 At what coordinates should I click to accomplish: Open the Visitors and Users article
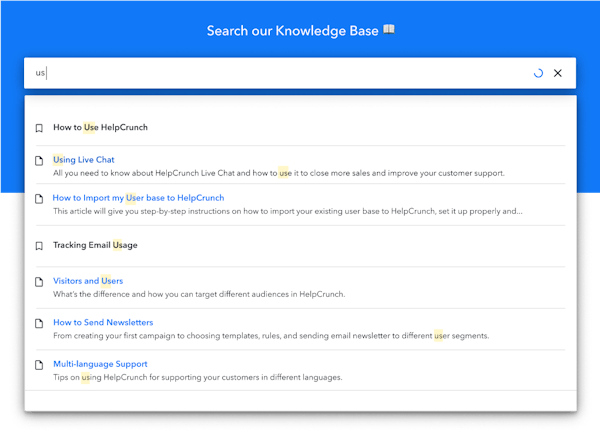[88, 281]
